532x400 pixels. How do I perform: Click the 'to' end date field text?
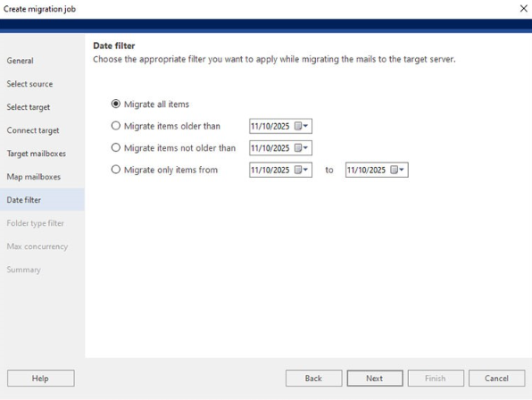[366, 170]
